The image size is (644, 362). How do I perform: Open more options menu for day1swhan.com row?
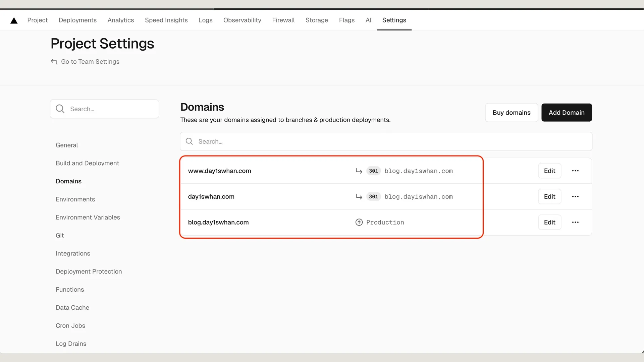(x=575, y=197)
